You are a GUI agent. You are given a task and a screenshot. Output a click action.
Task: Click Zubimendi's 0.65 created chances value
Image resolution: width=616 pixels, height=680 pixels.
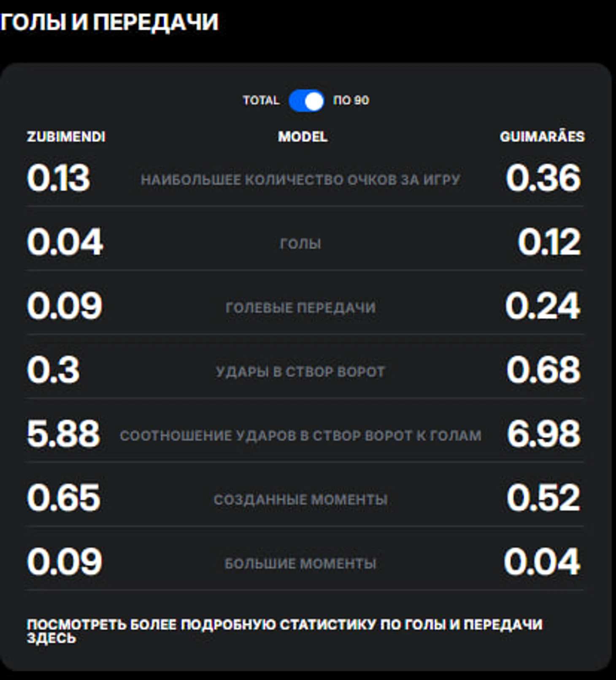pyautogui.click(x=64, y=498)
